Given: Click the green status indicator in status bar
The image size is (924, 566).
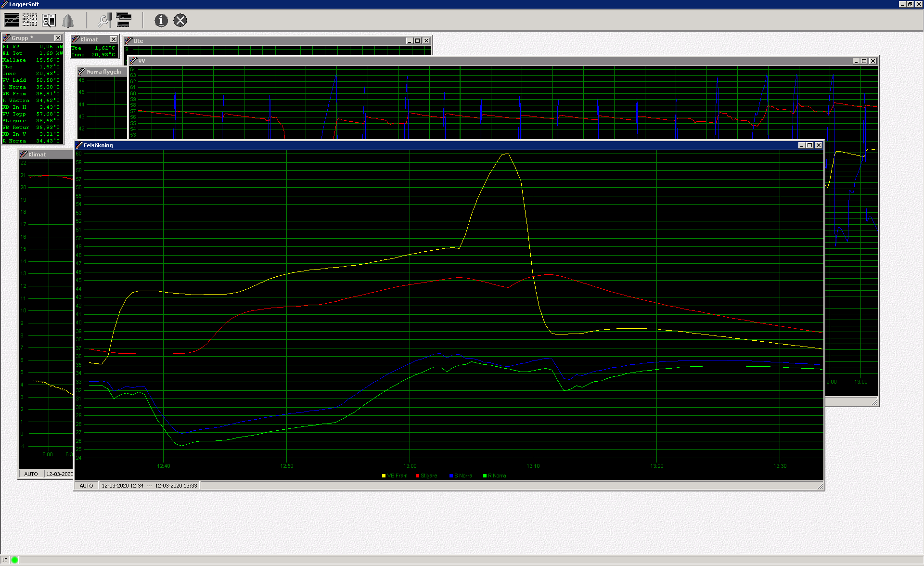Looking at the screenshot, I should [15, 560].
